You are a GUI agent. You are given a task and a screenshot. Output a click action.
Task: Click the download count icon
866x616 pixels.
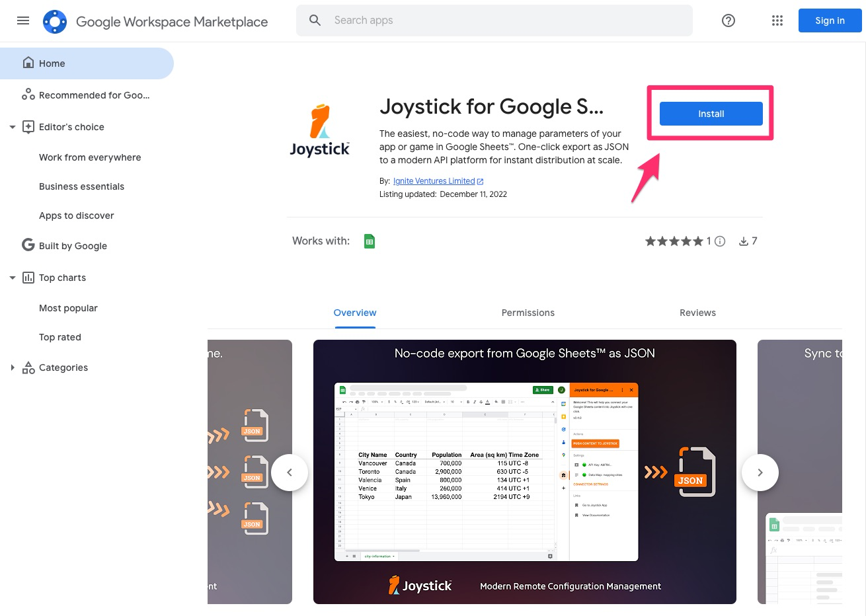(744, 241)
